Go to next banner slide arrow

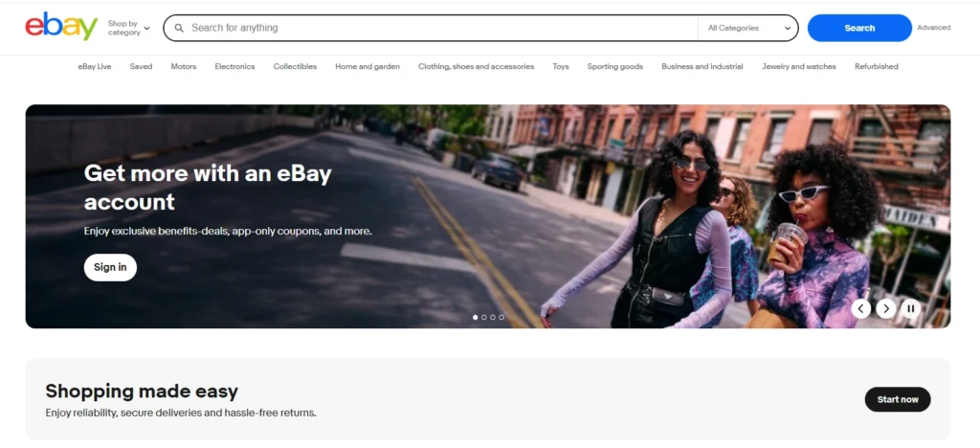[885, 308]
